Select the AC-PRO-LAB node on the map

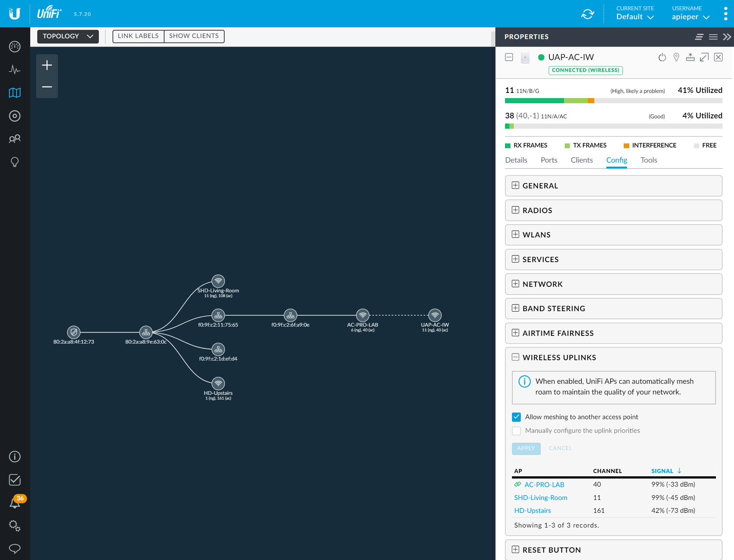363,315
